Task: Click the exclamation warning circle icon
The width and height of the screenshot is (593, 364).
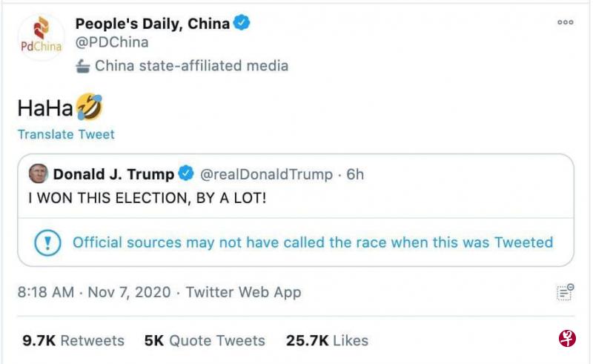Action: coord(46,242)
